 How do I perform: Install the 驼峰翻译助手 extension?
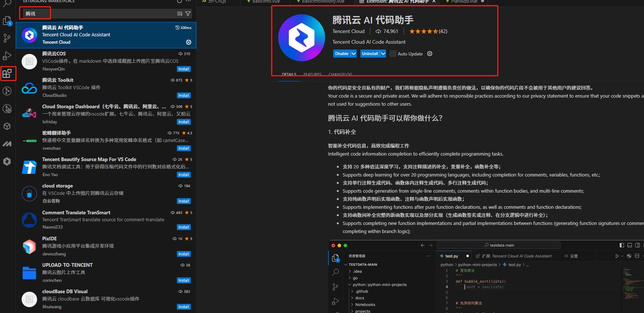(x=183, y=149)
